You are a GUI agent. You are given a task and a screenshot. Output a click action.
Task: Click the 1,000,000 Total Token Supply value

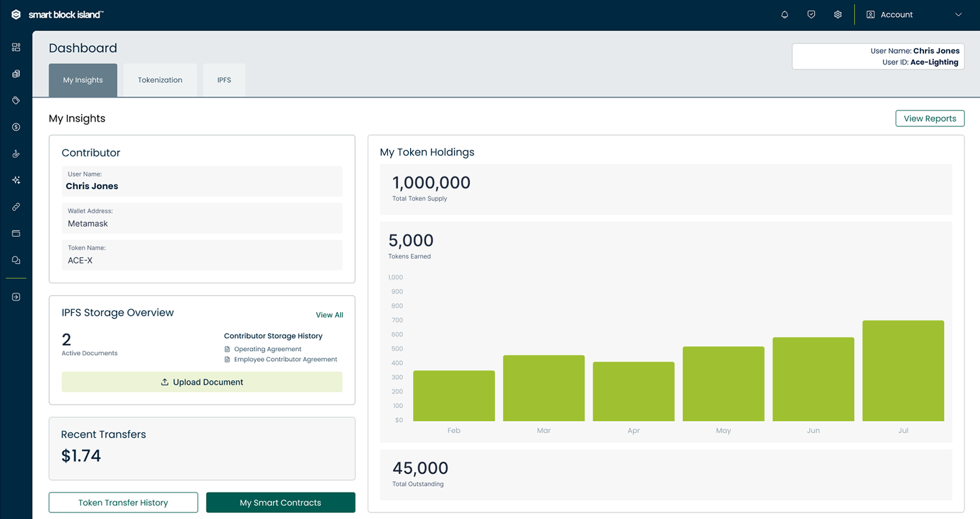click(431, 183)
